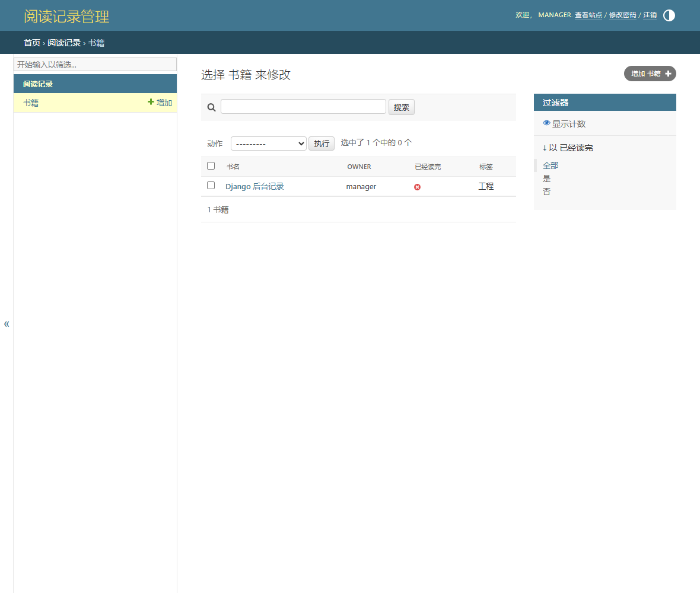The width and height of the screenshot is (700, 593).
Task: Focus the sidebar filter input 开始输入以筛选
Action: pos(95,65)
